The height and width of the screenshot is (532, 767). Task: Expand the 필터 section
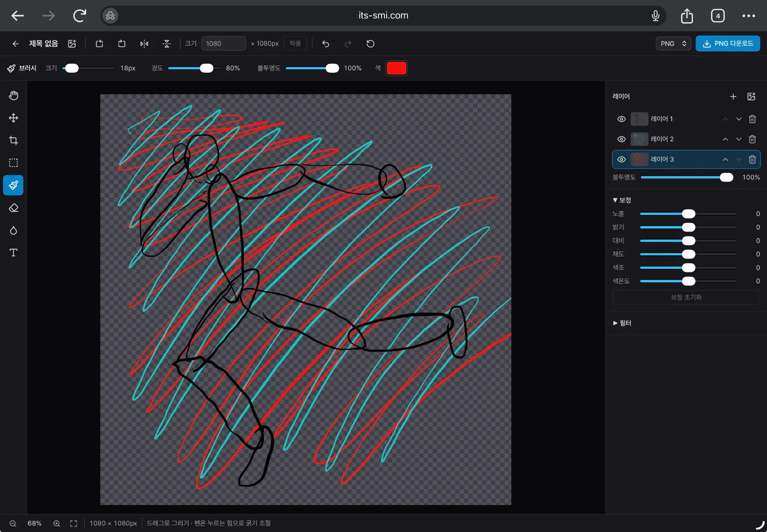(622, 323)
